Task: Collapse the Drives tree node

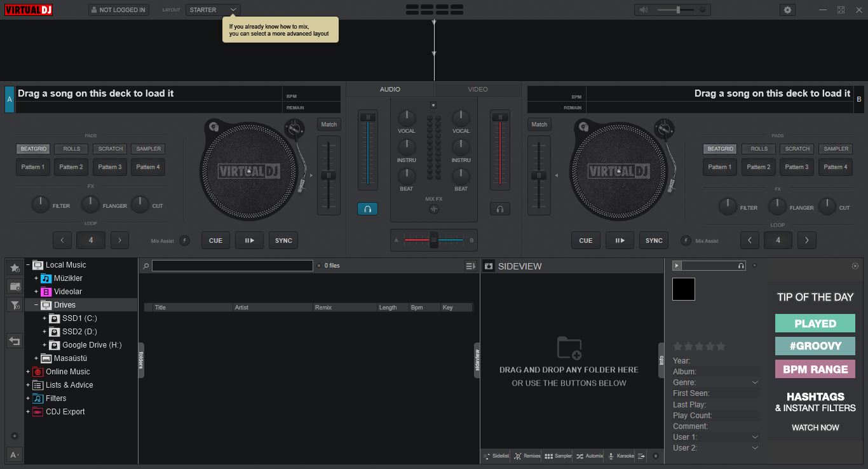Action: click(36, 305)
